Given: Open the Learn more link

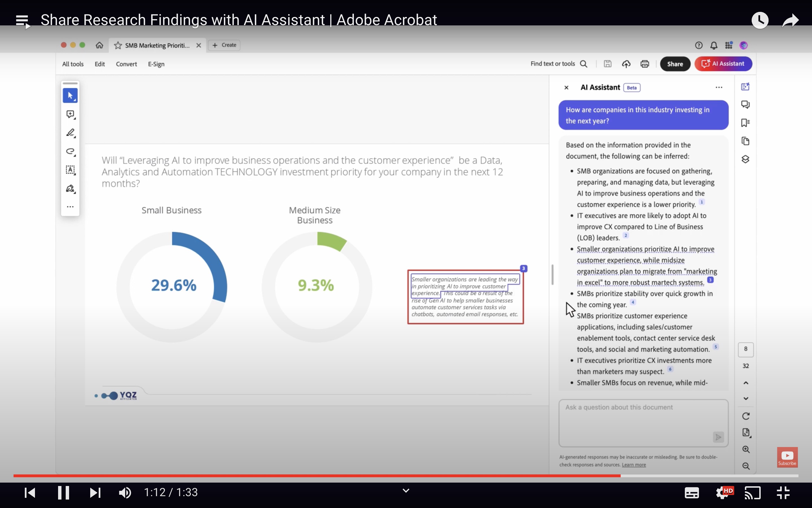Looking at the screenshot, I should click(x=634, y=465).
